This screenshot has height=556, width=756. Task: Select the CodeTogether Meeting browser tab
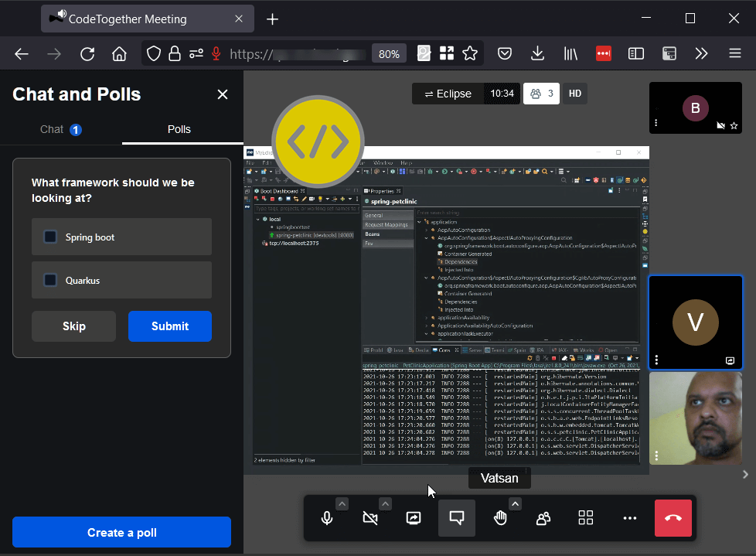[148, 19]
